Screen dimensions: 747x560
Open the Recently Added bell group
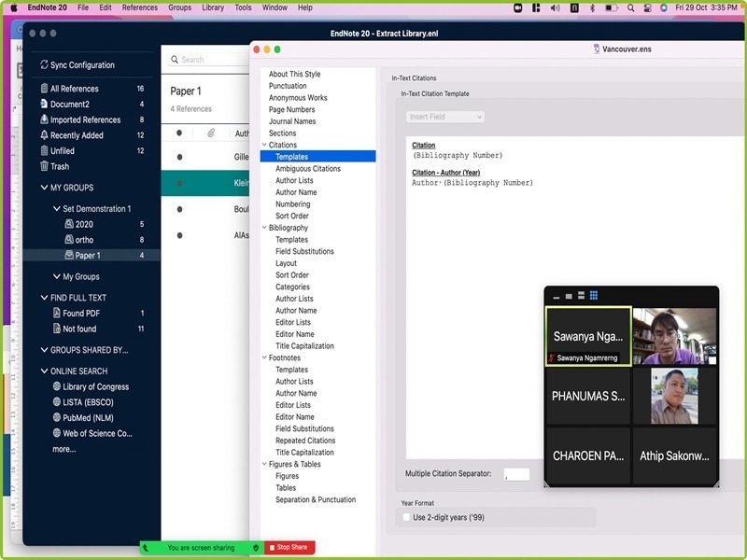tap(77, 135)
